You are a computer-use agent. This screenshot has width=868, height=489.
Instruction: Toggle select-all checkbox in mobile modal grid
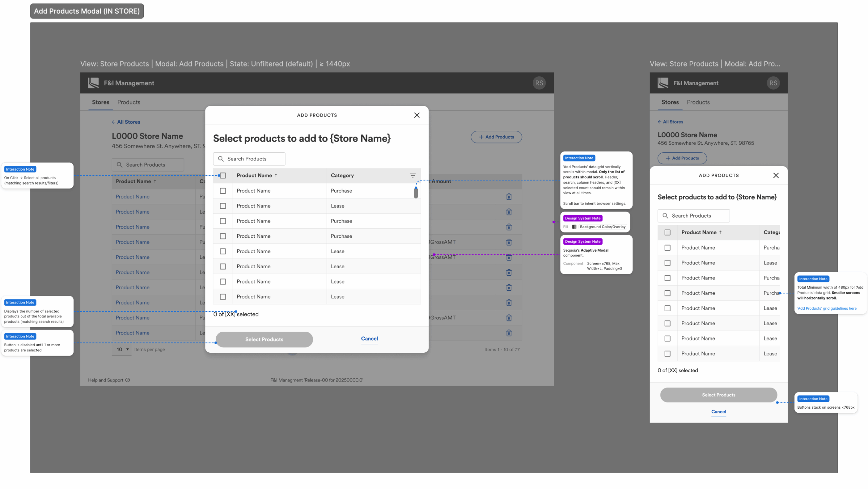(x=667, y=232)
